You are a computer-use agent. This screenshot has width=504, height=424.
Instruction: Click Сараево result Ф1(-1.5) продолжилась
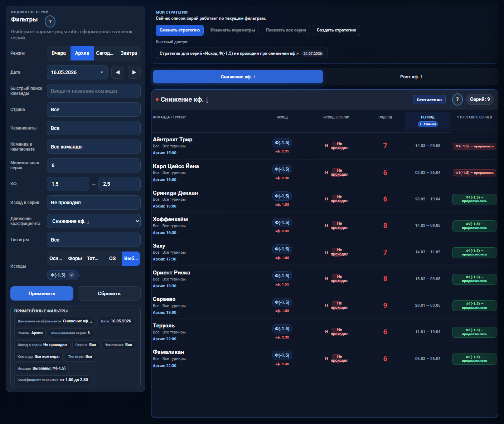(x=474, y=306)
